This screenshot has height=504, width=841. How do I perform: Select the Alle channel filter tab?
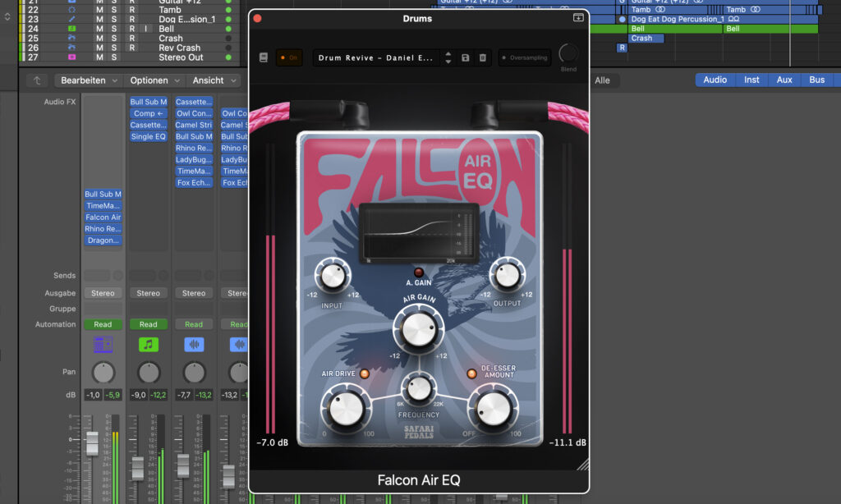click(602, 80)
